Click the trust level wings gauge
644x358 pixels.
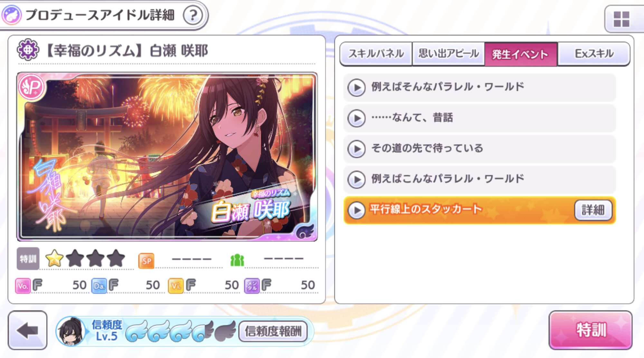click(x=180, y=331)
